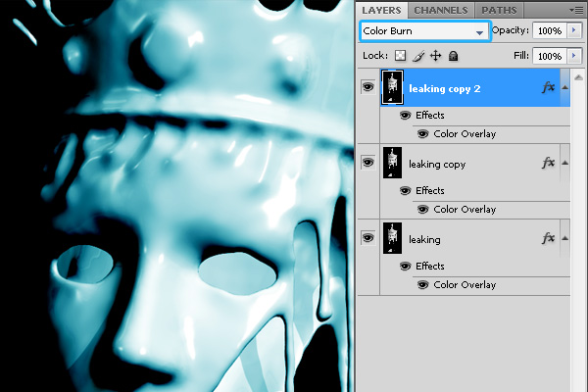Switch to the Channels tab
This screenshot has height=392, width=588.
[440, 10]
